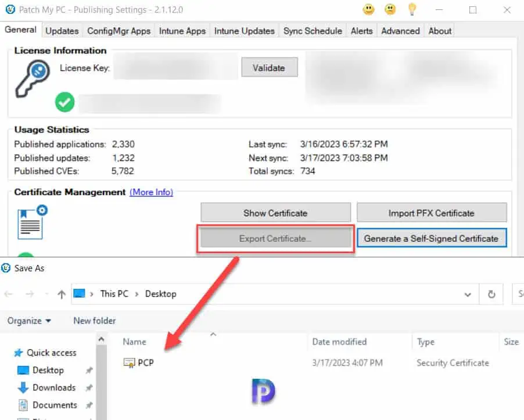
Task: Click Export Certificate button
Action: click(x=276, y=239)
